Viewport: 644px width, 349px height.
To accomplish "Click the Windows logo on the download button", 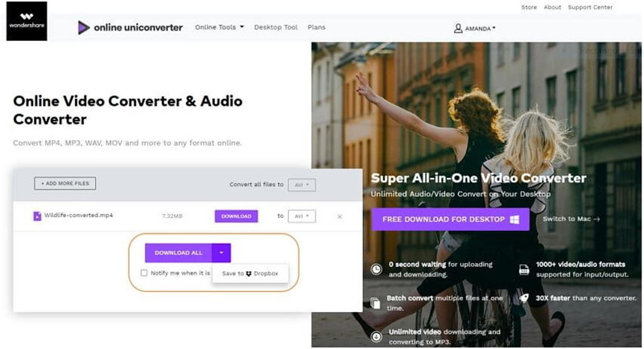I will pos(514,220).
